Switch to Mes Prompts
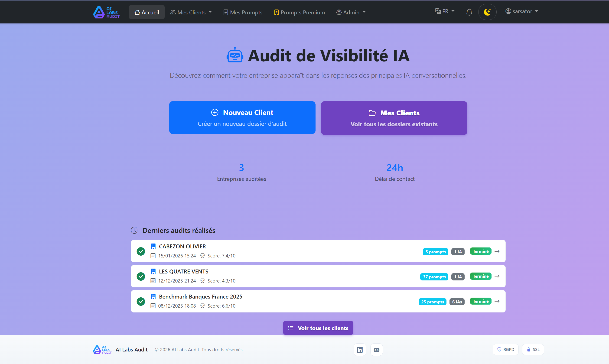609x364 pixels. [243, 12]
